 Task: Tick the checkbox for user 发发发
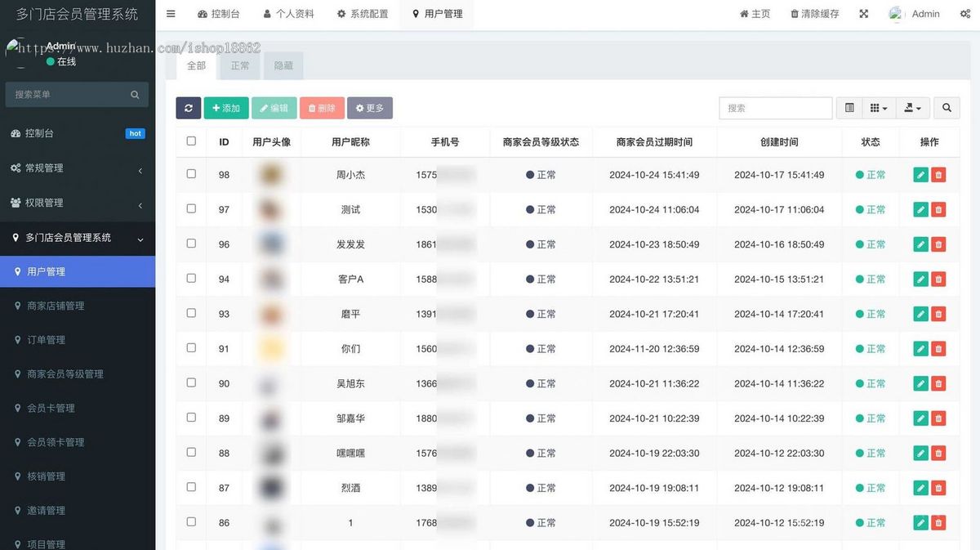(x=190, y=244)
